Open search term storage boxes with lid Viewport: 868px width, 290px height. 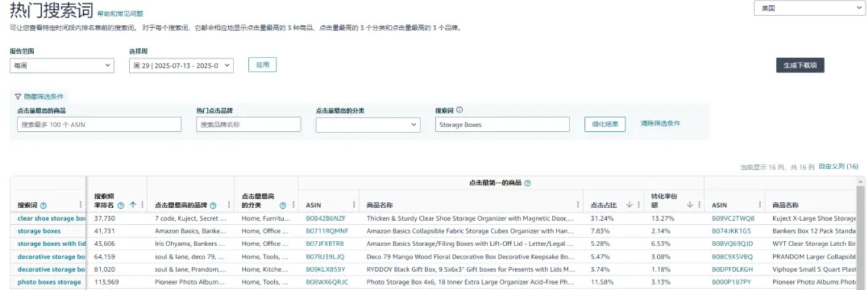click(51, 243)
